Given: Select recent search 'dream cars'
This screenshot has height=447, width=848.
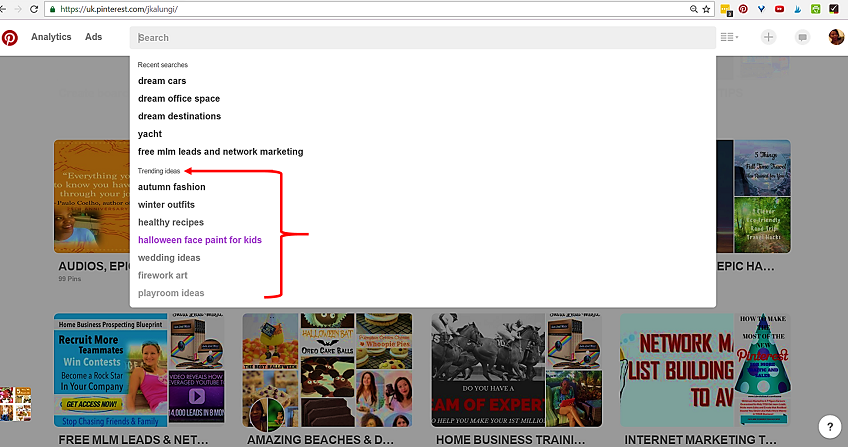Looking at the screenshot, I should coord(162,81).
